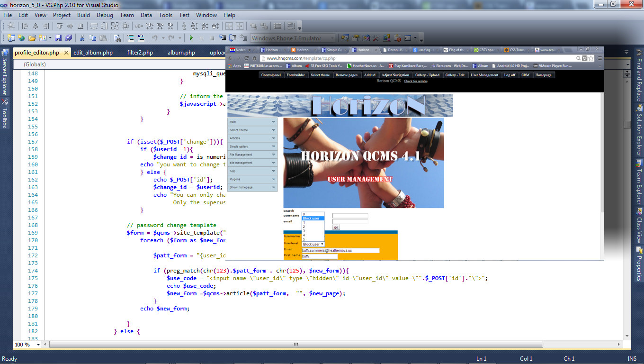The height and width of the screenshot is (364, 644).
Task: Click the search username input field
Action: tap(350, 216)
